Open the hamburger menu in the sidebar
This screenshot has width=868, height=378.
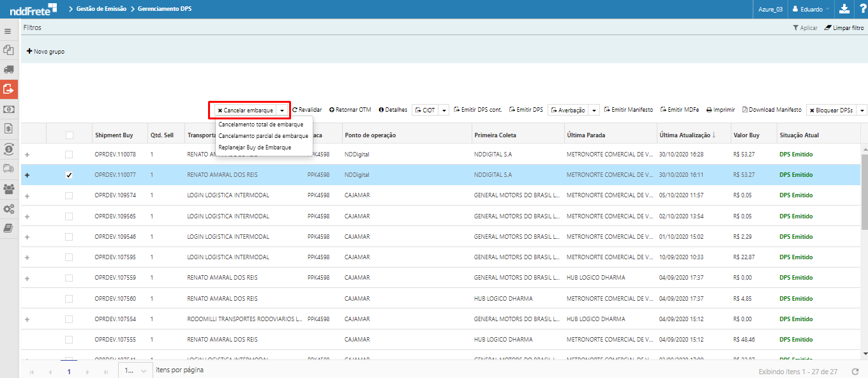pos(8,31)
